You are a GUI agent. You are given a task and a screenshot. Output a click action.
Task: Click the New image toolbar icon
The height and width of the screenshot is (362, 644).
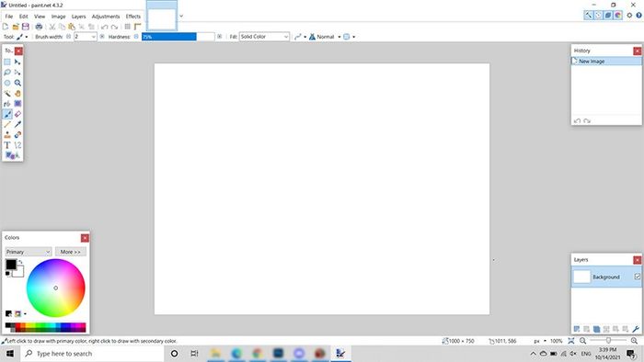pos(6,27)
